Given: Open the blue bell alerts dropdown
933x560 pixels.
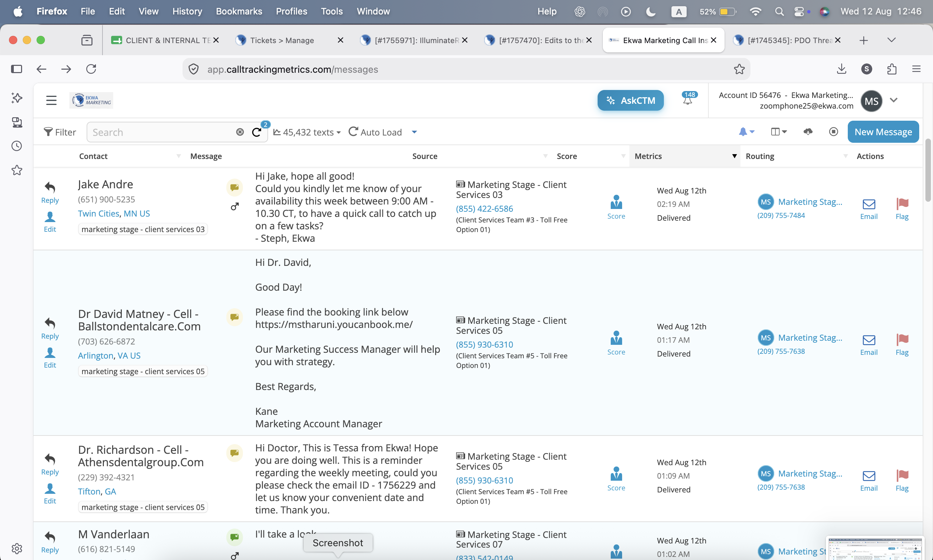Looking at the screenshot, I should [x=746, y=132].
